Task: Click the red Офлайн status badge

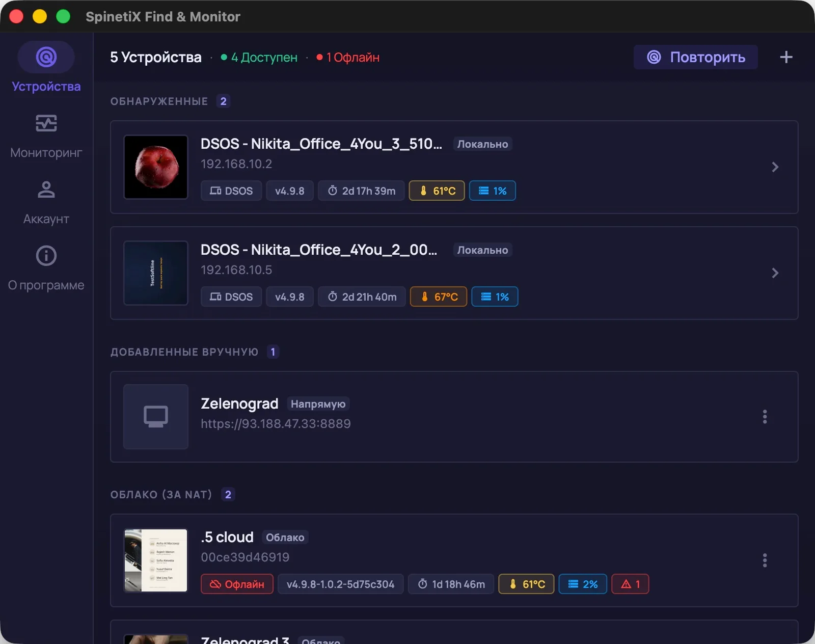Action: (237, 584)
